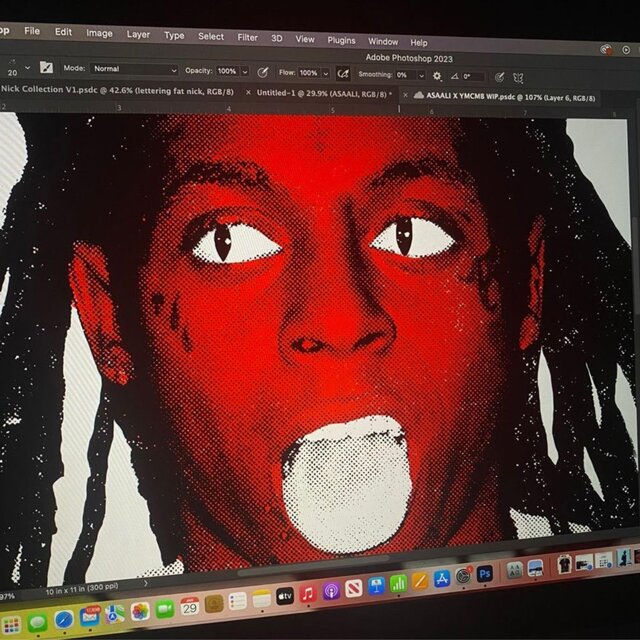Click the brush angle field
The height and width of the screenshot is (640, 640).
pyautogui.click(x=473, y=76)
